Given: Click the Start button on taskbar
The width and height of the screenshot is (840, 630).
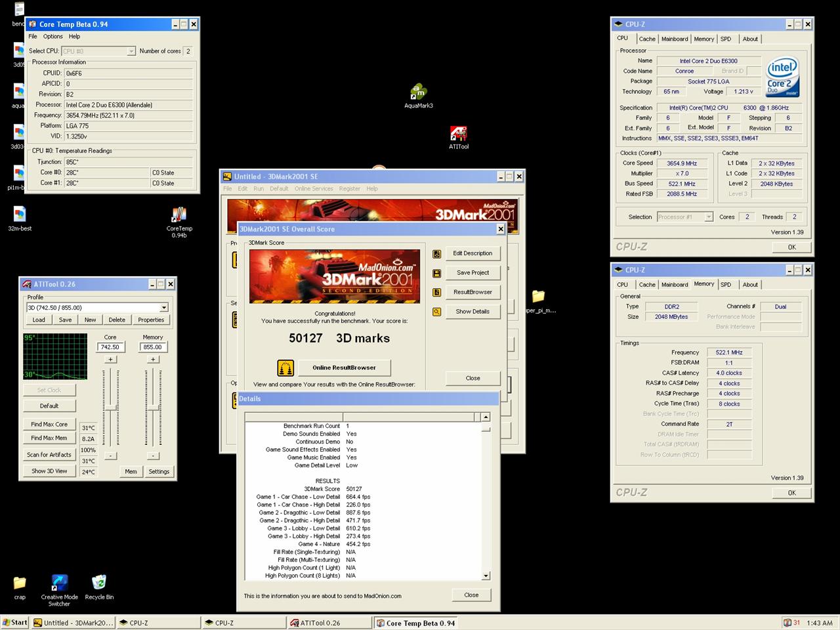Looking at the screenshot, I should point(15,623).
